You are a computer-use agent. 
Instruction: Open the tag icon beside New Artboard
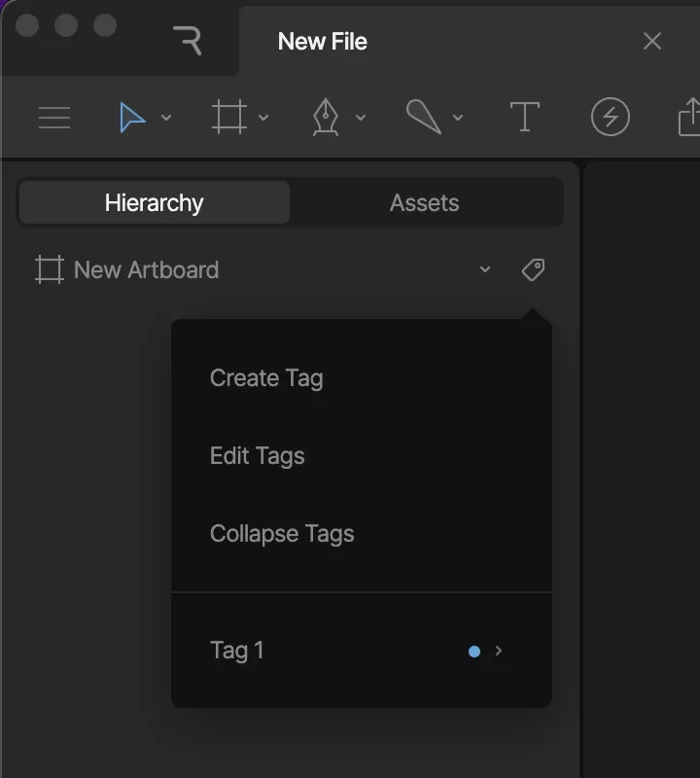[x=533, y=269]
